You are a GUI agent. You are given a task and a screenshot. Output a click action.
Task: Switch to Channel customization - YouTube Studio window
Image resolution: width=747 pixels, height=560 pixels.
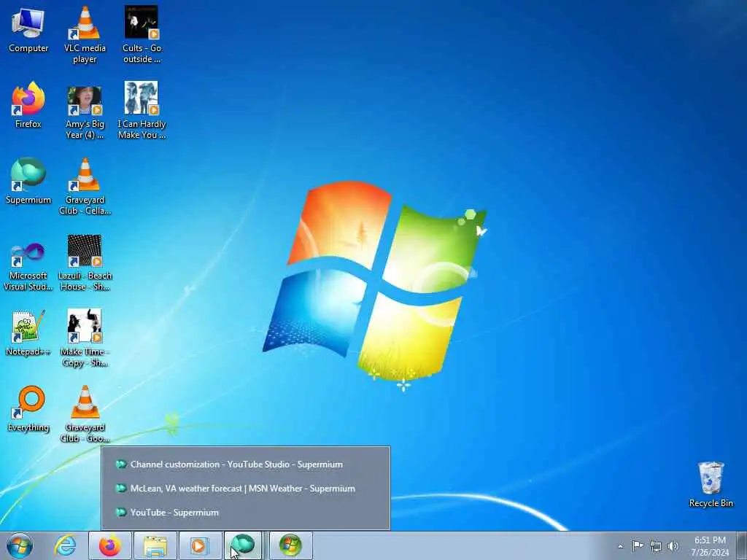pyautogui.click(x=246, y=464)
